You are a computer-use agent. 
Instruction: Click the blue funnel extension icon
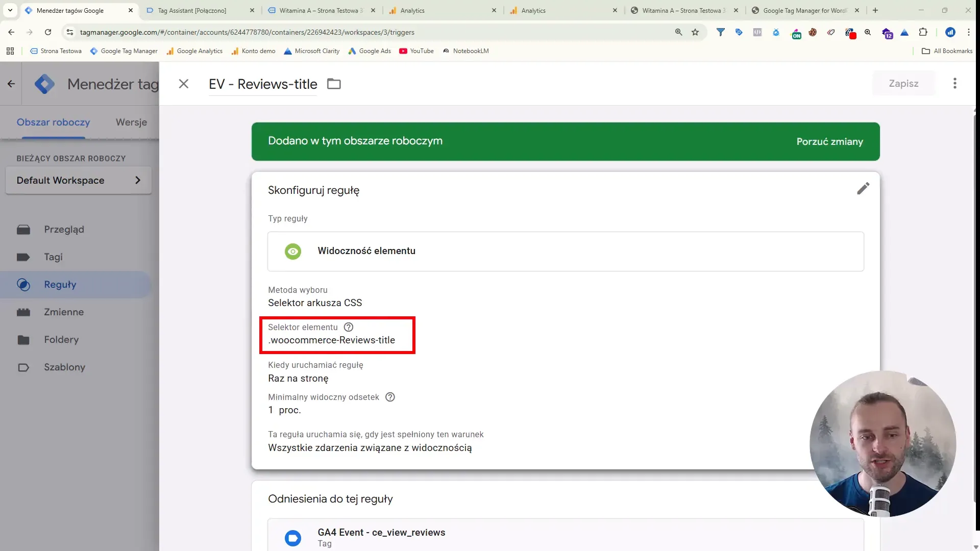click(x=720, y=32)
